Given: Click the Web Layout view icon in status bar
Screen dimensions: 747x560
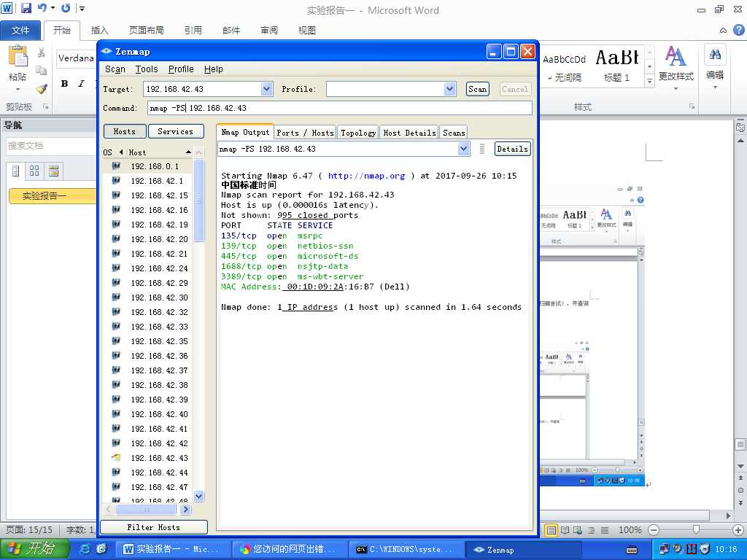Looking at the screenshot, I should 578,530.
